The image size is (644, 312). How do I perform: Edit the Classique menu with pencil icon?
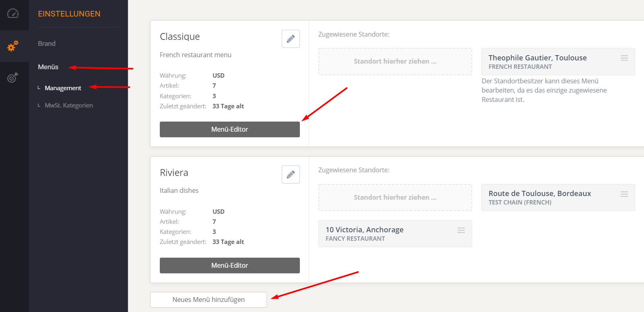291,39
